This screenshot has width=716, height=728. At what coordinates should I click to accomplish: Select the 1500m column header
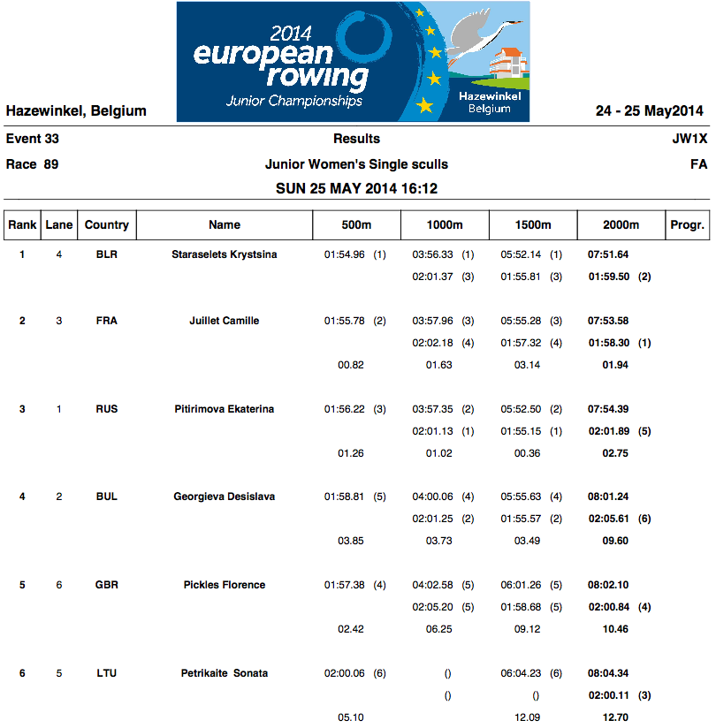point(533,225)
